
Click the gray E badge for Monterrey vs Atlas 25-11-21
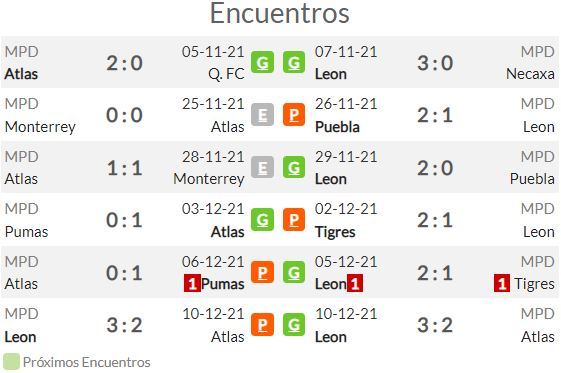click(x=262, y=115)
